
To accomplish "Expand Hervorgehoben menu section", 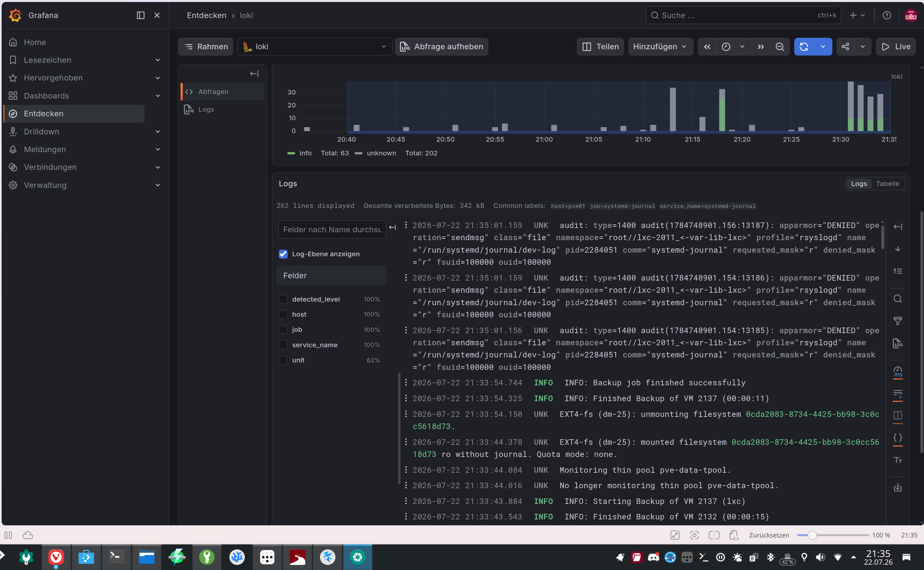I will [158, 78].
